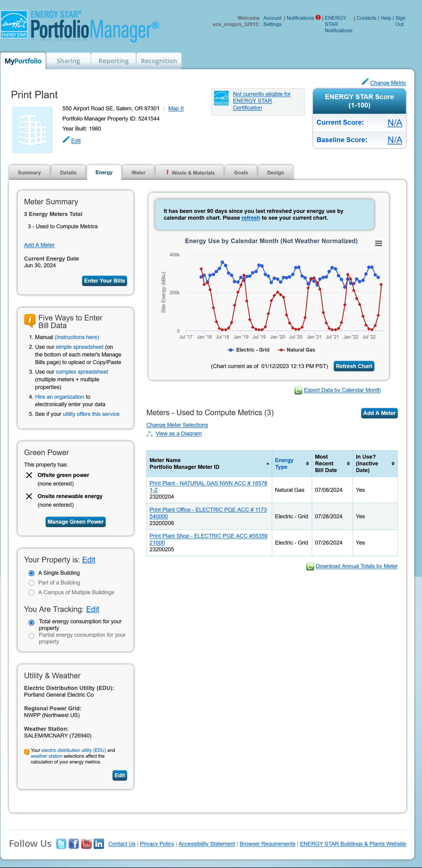Click the small info icon in Utility & Weather
Image resolution: width=422 pixels, height=868 pixels.
tap(27, 752)
